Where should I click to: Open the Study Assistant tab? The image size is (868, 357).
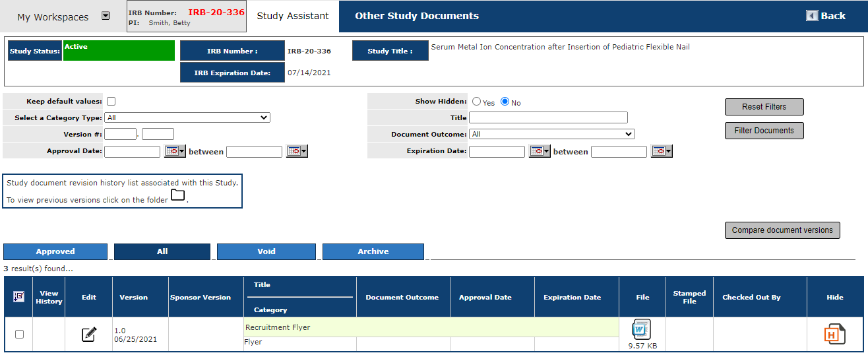coord(293,16)
